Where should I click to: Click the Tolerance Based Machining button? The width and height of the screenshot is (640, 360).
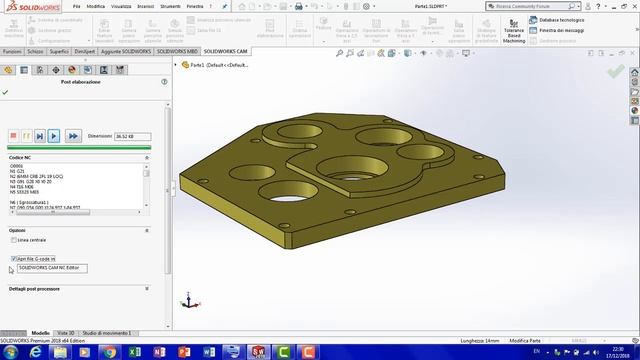tap(514, 30)
